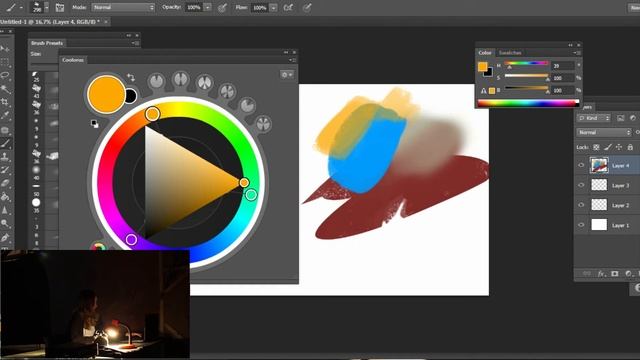Swap colors with Coolorus arrows icon
Image resolution: width=640 pixels, height=360 pixels.
[131, 77]
